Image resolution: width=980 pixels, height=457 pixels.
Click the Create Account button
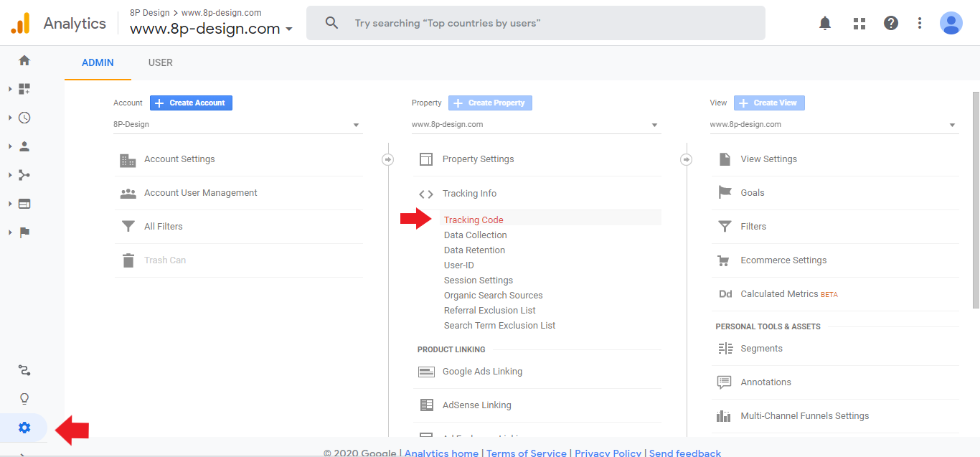(191, 103)
